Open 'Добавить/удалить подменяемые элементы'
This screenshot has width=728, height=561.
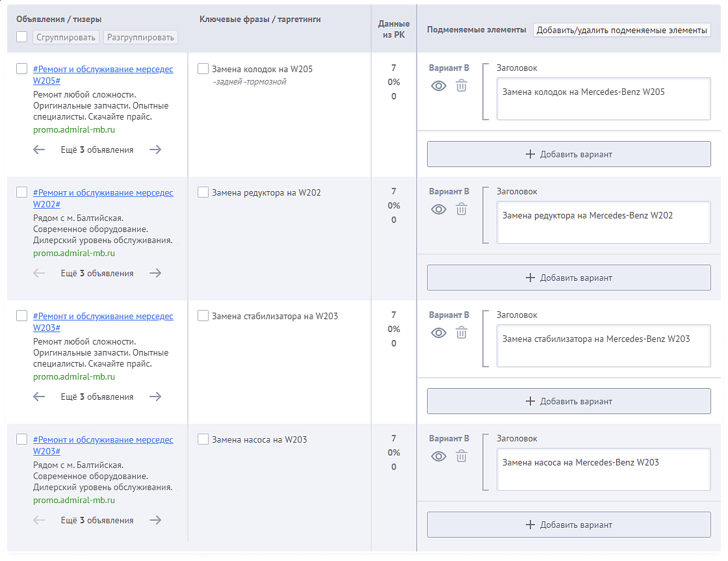click(x=621, y=30)
